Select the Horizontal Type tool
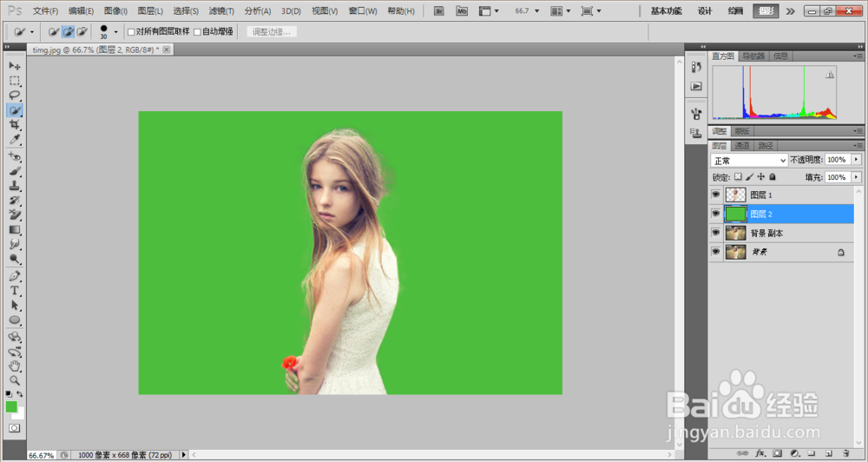 click(15, 290)
